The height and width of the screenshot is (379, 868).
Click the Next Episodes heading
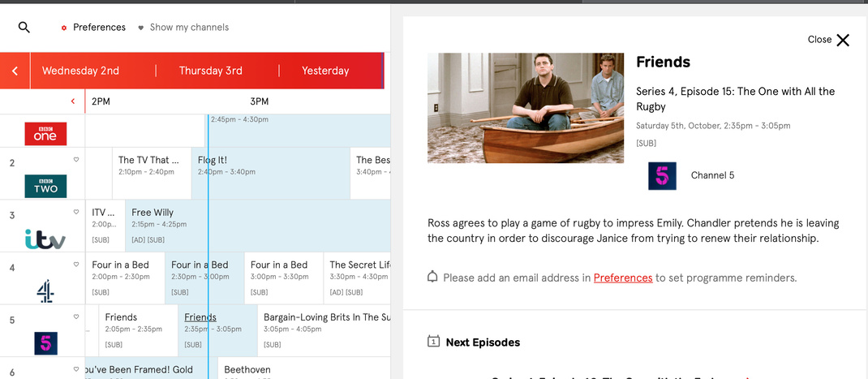pyautogui.click(x=483, y=342)
